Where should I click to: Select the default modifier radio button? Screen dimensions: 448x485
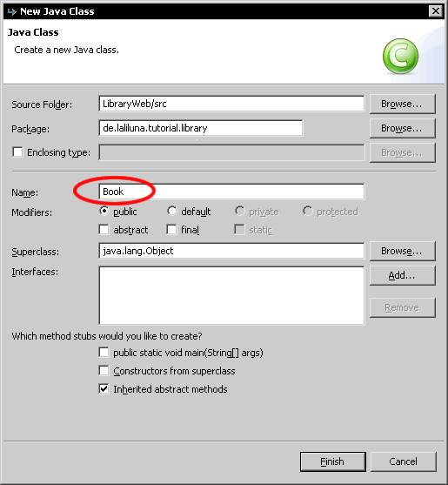(x=171, y=211)
